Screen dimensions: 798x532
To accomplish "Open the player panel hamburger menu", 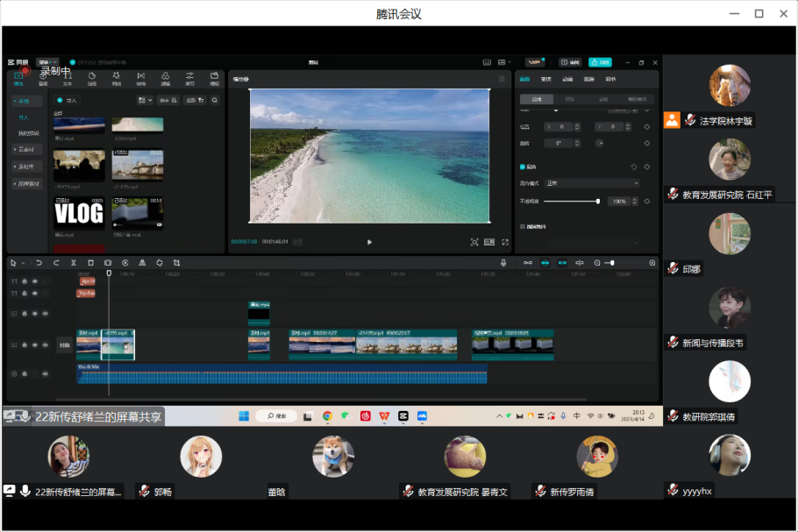I will point(502,79).
